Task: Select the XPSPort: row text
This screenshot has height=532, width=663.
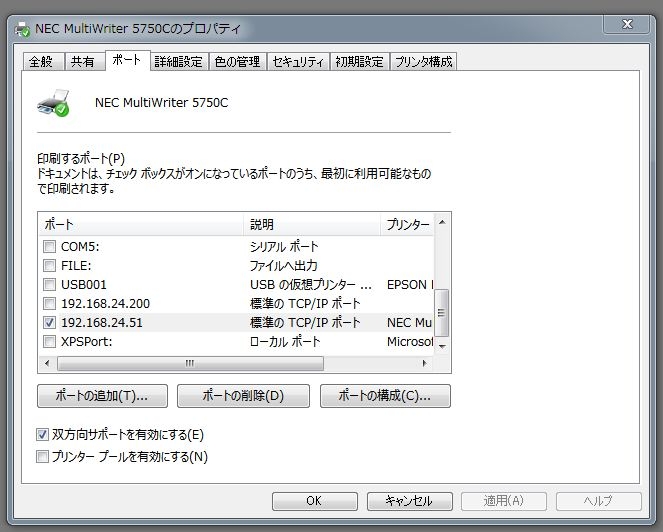Action: [87, 341]
